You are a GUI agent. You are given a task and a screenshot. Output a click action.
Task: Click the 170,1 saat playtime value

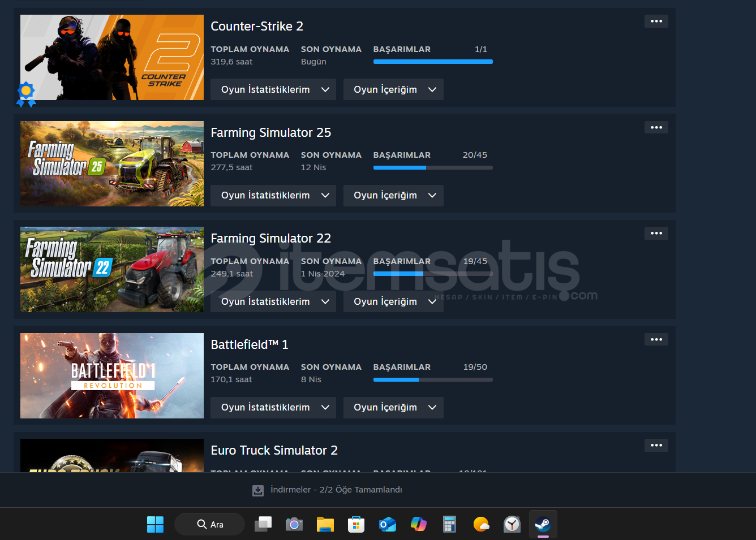(x=231, y=379)
